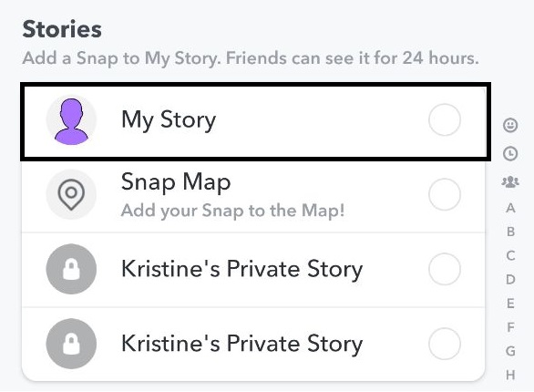Select the second Kristine's Private Story radio circle
The height and width of the screenshot is (392, 534).
[x=445, y=344]
